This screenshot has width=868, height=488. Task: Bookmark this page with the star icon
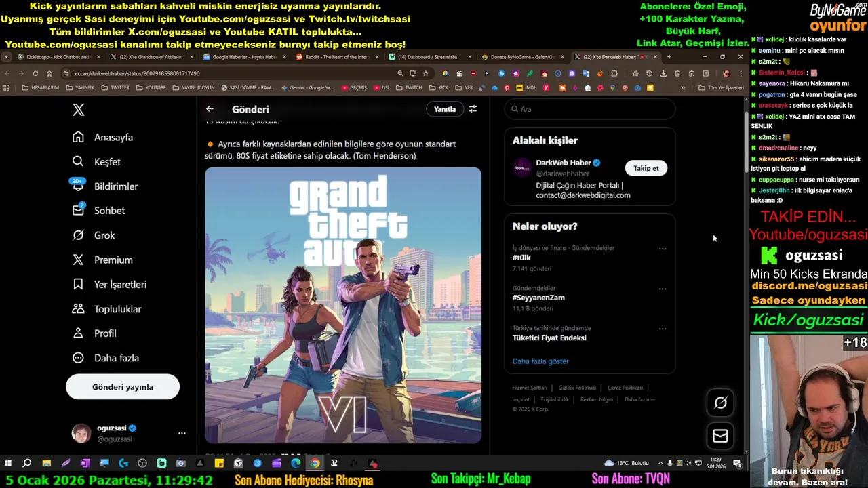(x=425, y=73)
